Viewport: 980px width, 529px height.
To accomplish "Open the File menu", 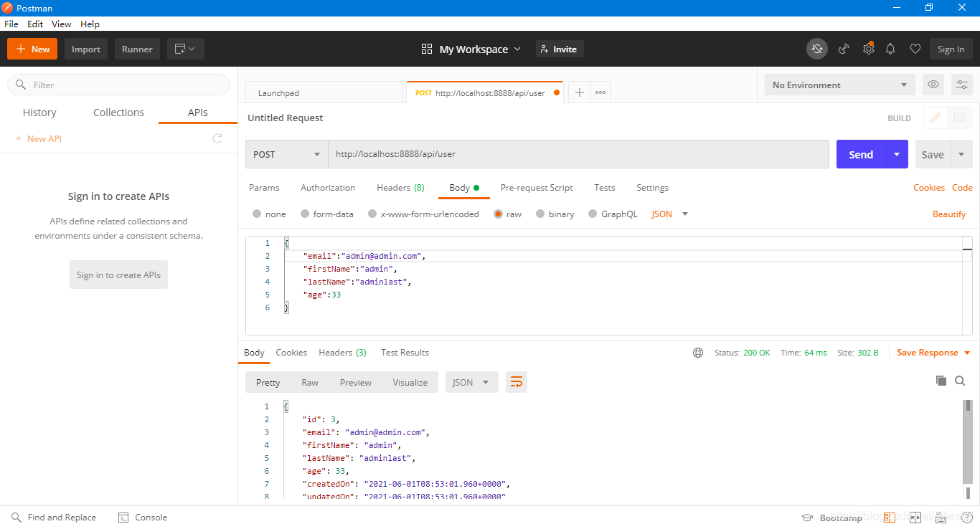I will point(11,24).
